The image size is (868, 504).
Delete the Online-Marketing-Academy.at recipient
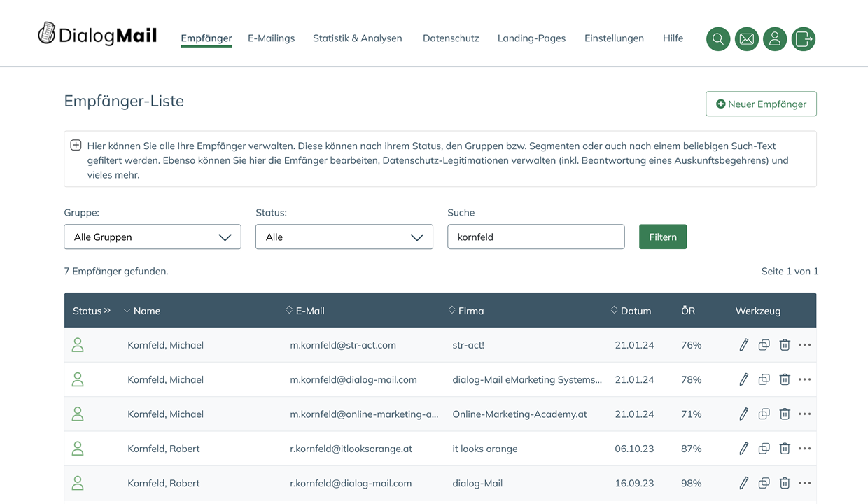pos(785,414)
